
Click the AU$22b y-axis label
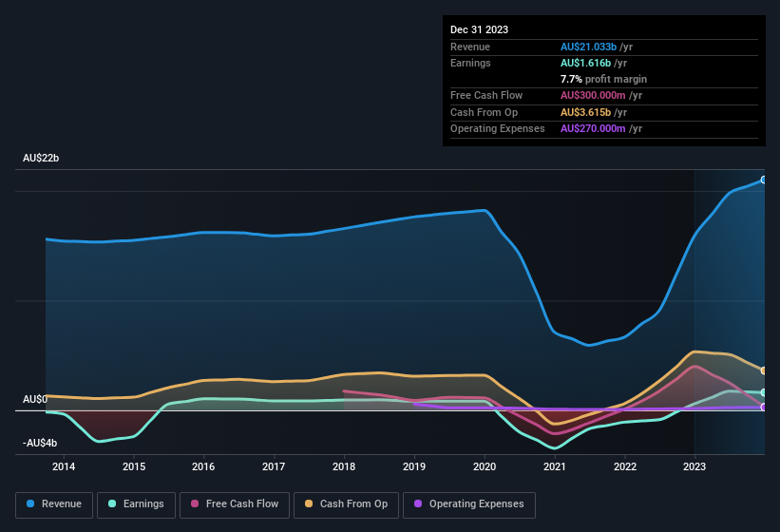click(41, 158)
